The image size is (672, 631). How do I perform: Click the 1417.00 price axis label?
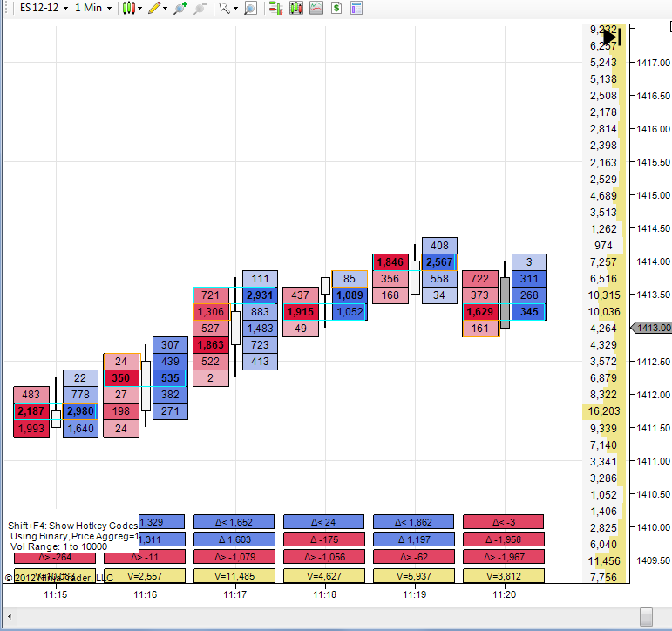(653, 63)
